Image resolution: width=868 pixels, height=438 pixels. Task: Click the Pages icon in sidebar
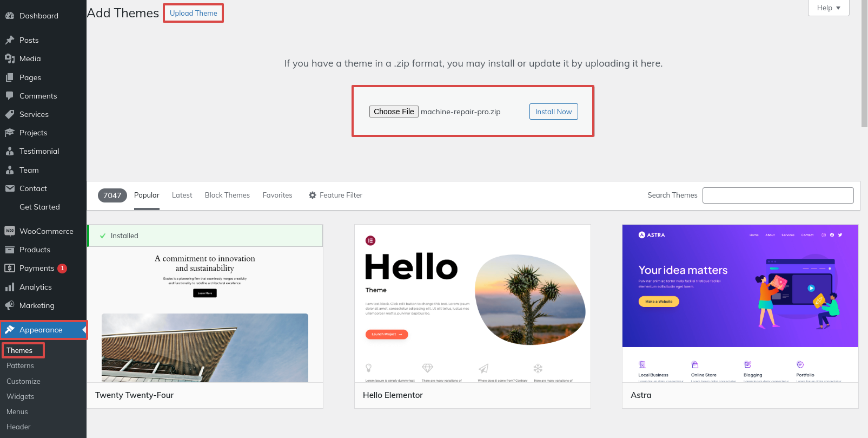[x=10, y=77]
